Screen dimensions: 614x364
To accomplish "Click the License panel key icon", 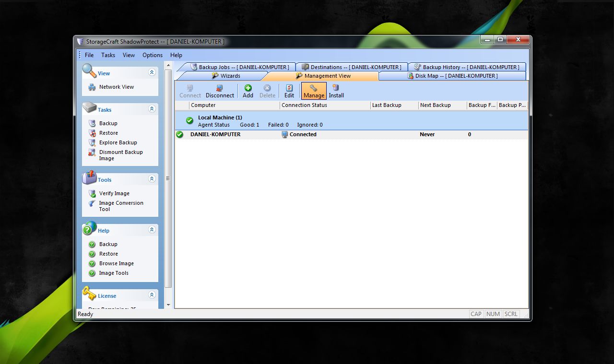I will (89, 294).
